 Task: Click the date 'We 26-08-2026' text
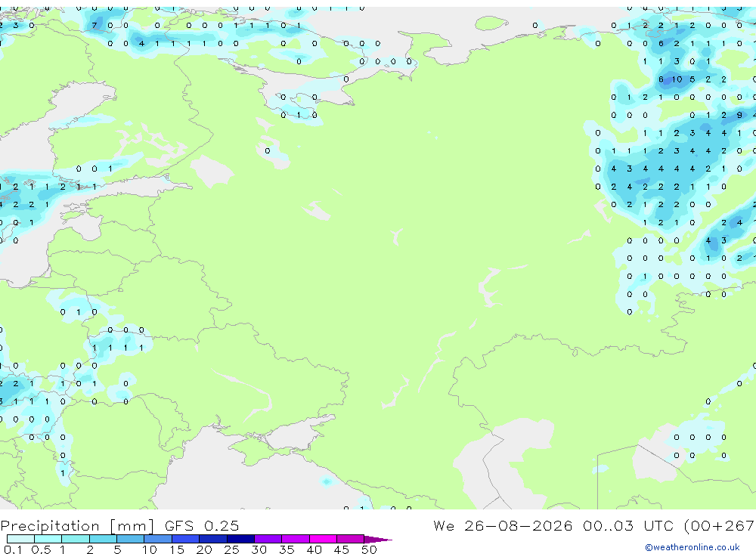click(503, 525)
